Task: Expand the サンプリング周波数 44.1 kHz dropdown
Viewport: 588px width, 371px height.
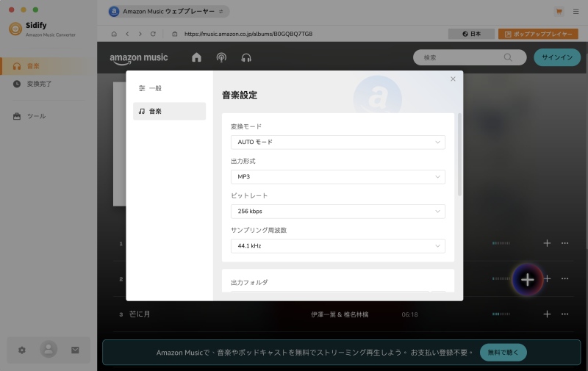Action: pos(338,246)
